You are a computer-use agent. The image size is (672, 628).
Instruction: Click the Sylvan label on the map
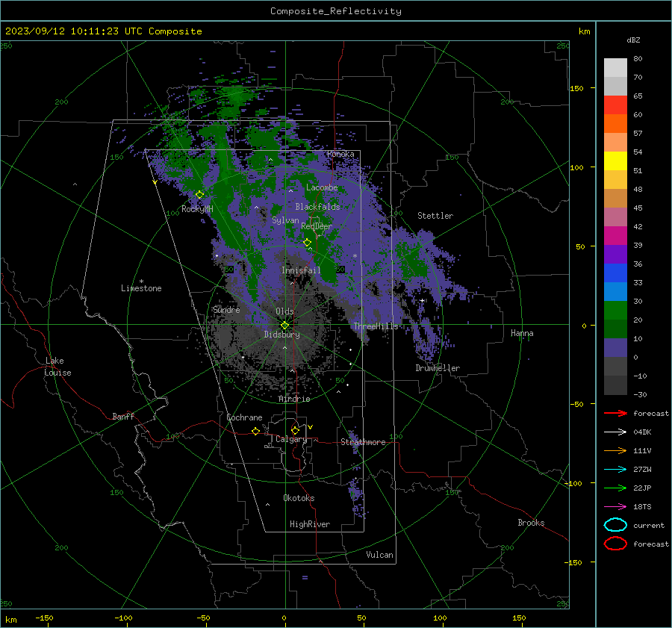point(285,220)
